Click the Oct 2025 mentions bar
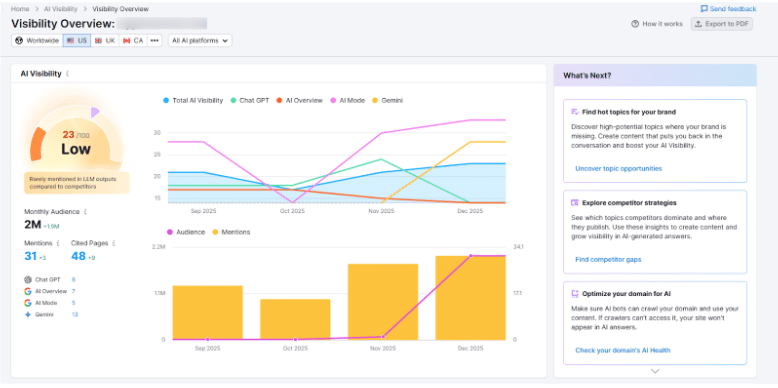 [295, 320]
